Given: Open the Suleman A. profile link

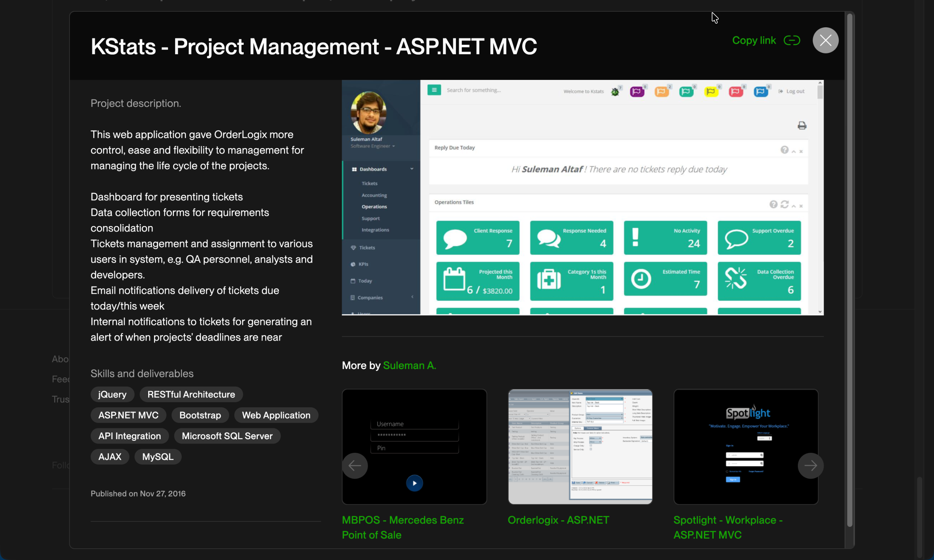Looking at the screenshot, I should pos(409,366).
